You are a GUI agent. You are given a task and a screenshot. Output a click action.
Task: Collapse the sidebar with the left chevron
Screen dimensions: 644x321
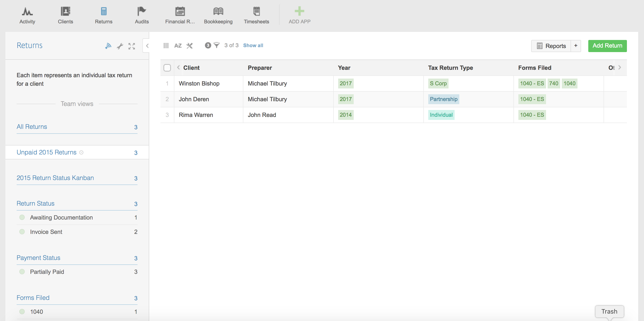(x=147, y=46)
